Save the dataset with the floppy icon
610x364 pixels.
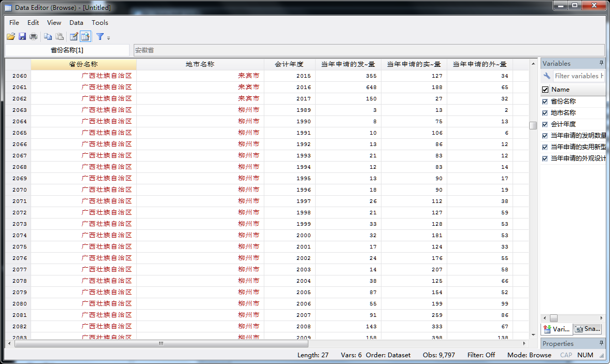(x=22, y=37)
